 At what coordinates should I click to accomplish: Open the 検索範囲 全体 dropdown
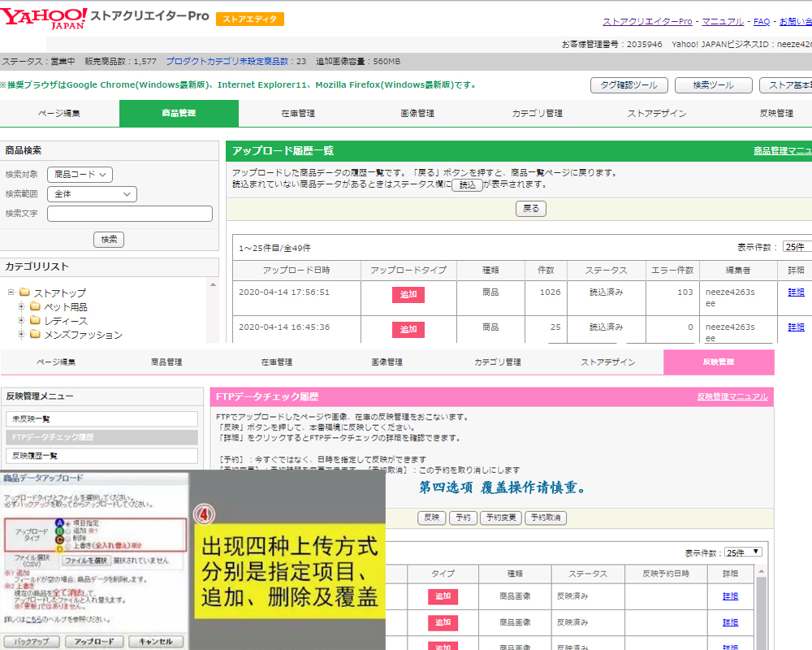92,194
